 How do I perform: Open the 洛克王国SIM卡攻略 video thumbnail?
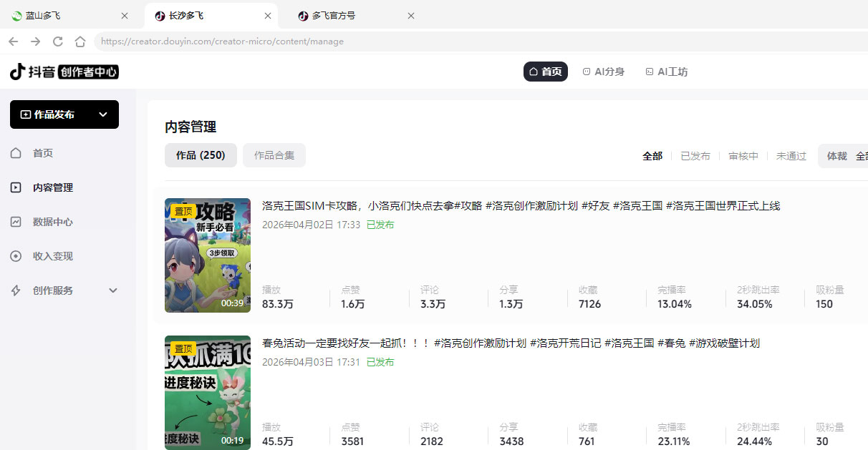208,255
